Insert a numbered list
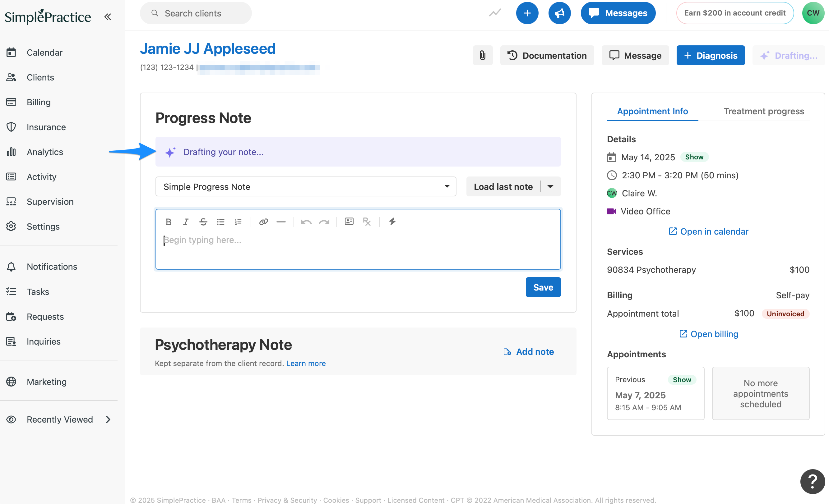The height and width of the screenshot is (504, 829). point(238,222)
